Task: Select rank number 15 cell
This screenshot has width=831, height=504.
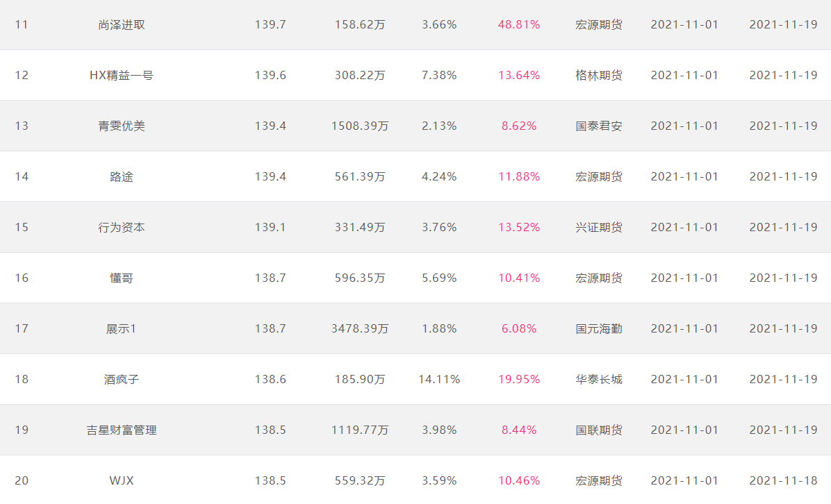Action: (22, 227)
